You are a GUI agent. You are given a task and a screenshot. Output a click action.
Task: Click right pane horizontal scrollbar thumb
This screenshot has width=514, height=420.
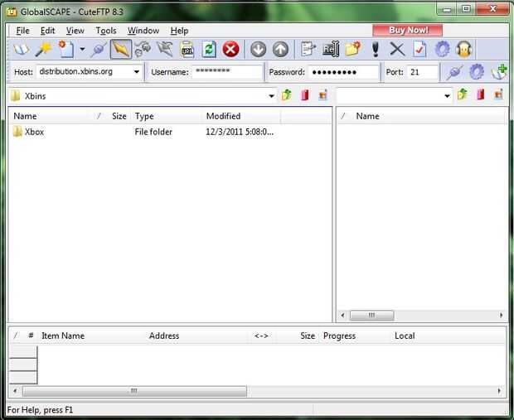tap(371, 315)
